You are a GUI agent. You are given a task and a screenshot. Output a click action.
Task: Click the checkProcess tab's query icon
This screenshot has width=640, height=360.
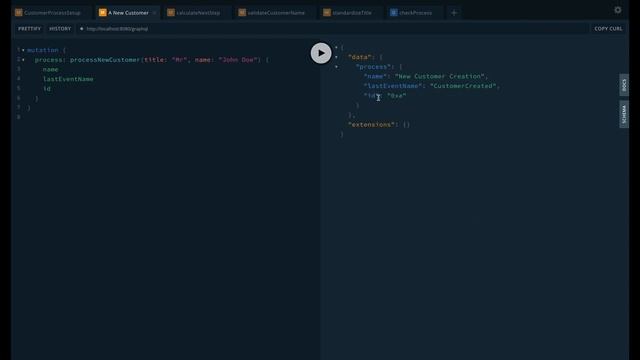point(393,13)
